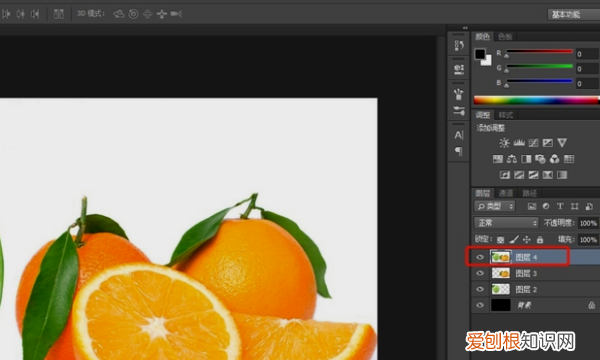
Task: Click the background color swatch
Action: (x=487, y=61)
